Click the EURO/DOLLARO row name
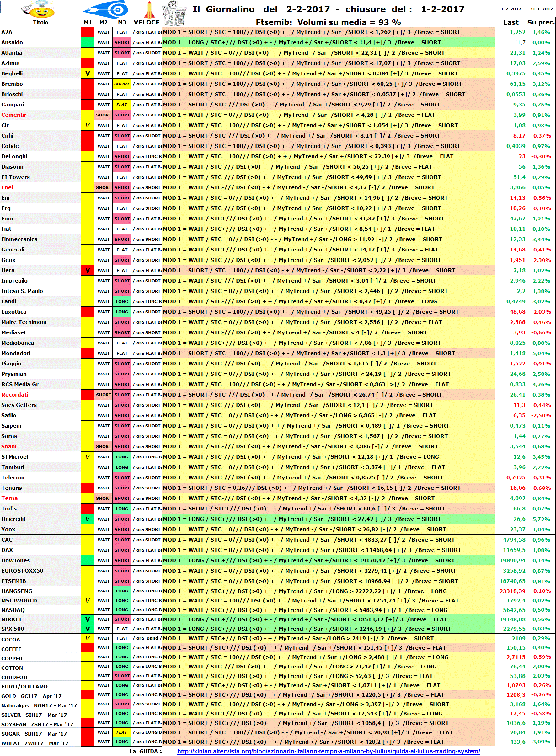 [x=24, y=687]
